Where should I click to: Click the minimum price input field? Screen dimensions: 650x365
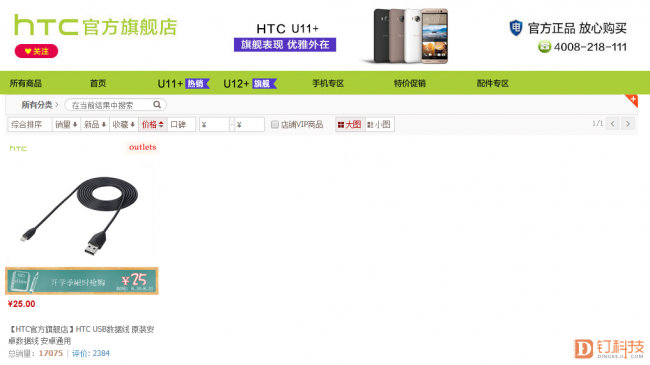214,124
